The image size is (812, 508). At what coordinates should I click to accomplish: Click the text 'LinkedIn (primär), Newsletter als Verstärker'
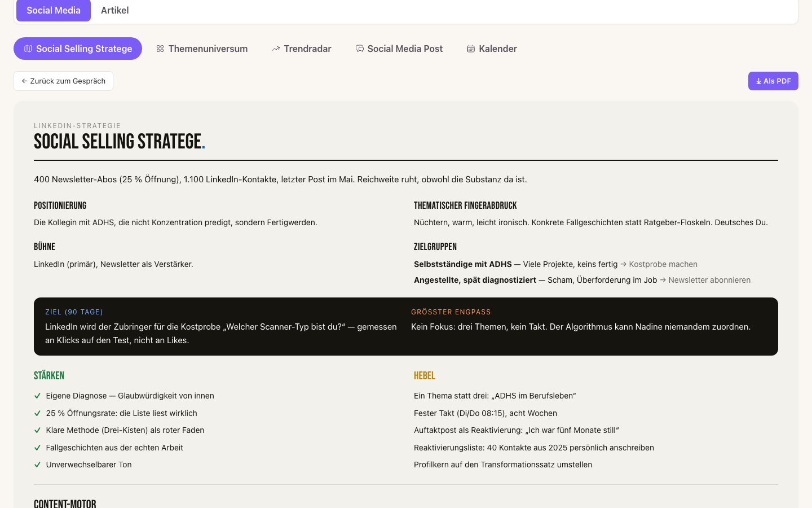point(113,264)
